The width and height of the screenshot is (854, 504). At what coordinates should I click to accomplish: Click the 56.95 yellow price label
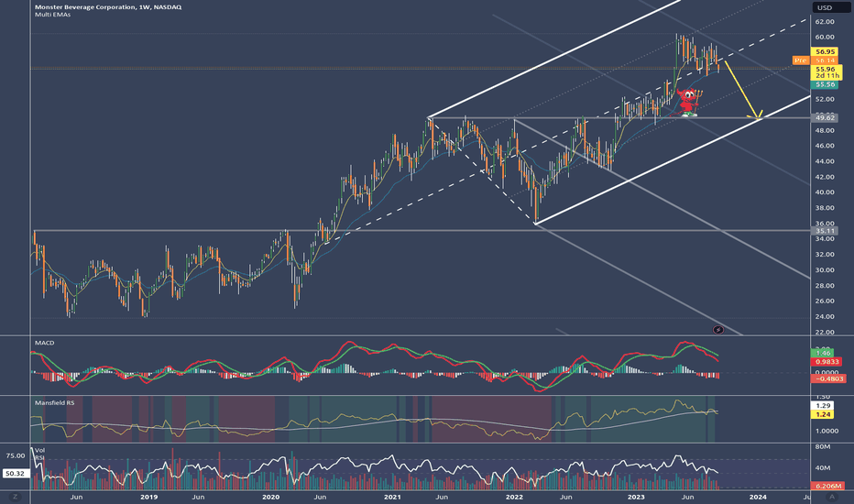point(825,51)
